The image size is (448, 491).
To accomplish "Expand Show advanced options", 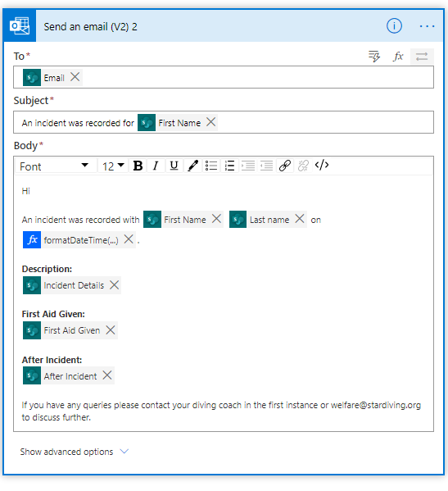I will (75, 452).
